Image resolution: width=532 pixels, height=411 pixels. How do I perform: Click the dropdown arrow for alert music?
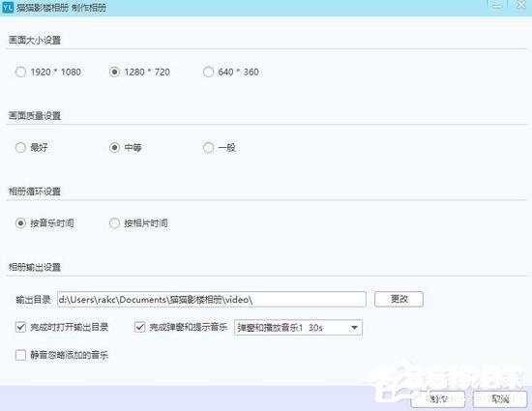pos(355,328)
